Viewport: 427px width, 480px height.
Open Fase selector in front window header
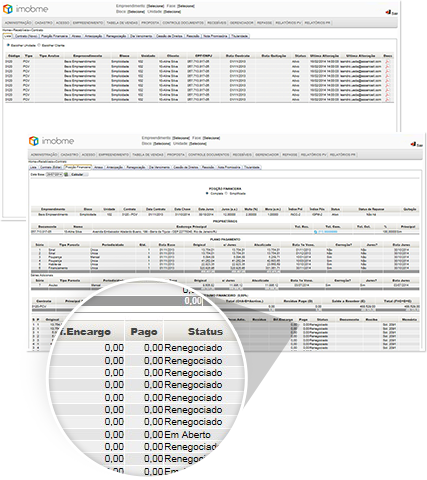(211, 138)
